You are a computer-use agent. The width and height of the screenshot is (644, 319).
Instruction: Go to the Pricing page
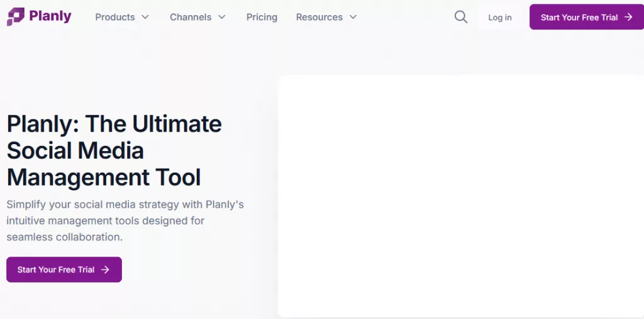pos(262,17)
